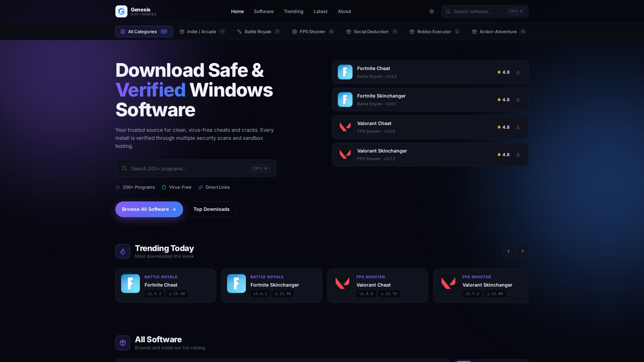
Task: Click Fortnite Cheat app icon in featured list
Action: (x=345, y=72)
